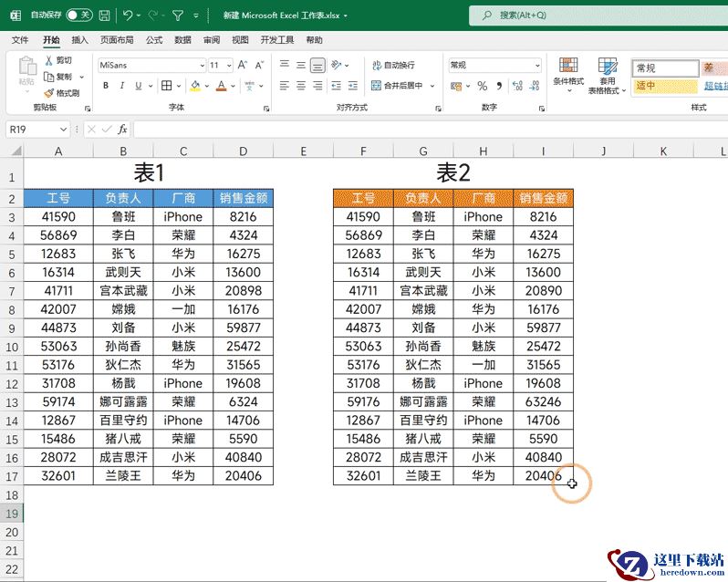Click the Align Right icon
Image resolution: width=728 pixels, height=582 pixels.
(317, 86)
